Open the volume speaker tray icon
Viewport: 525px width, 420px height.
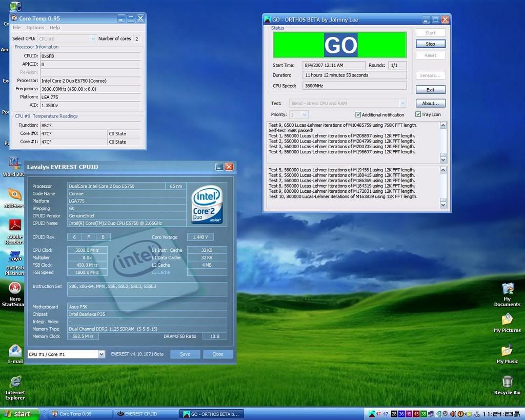(453, 414)
